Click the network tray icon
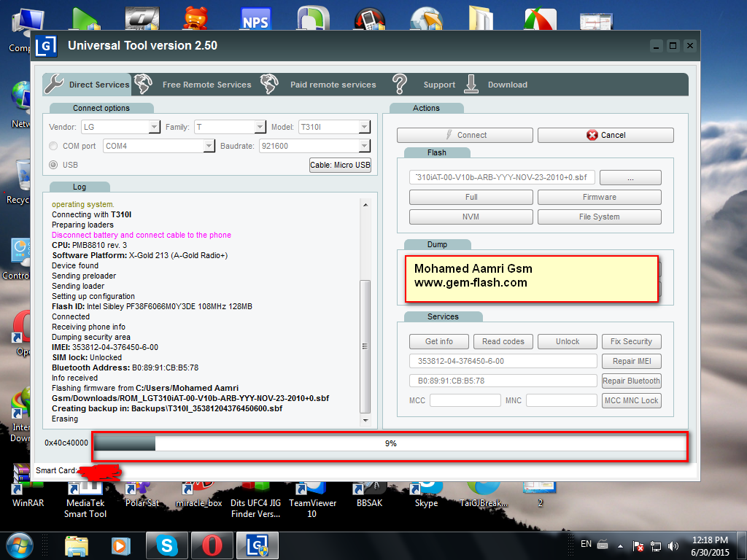The image size is (747, 560). [x=656, y=545]
